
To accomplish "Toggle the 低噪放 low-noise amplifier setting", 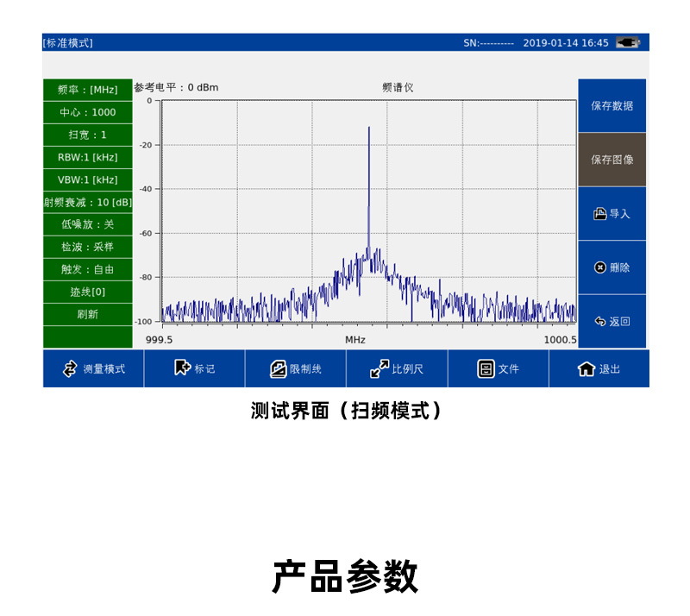I will (88, 224).
